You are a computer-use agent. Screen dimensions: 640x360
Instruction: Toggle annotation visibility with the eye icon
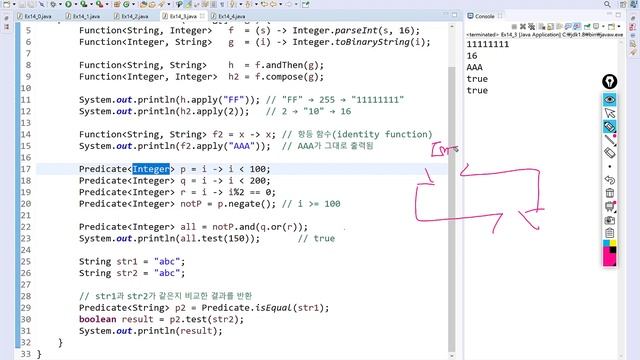coord(609,100)
